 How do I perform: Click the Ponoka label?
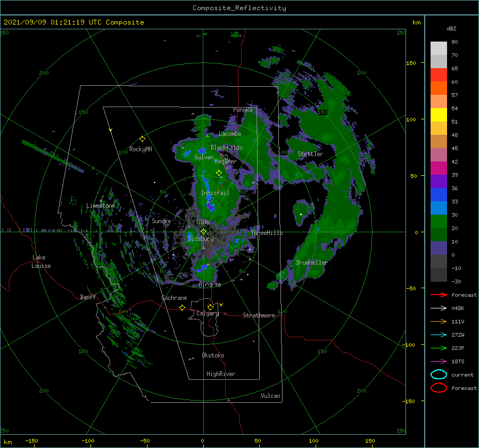click(x=243, y=110)
